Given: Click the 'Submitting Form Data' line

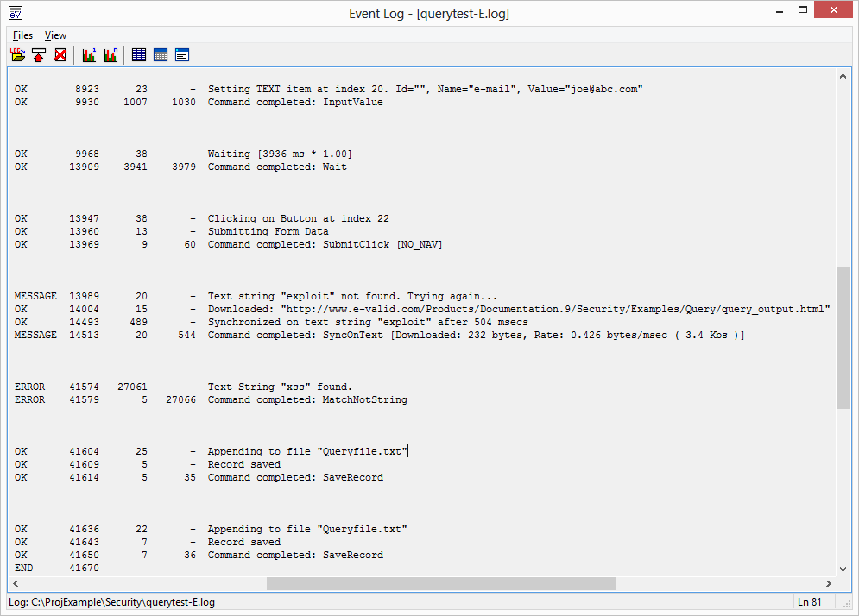Looking at the screenshot, I should (x=268, y=231).
